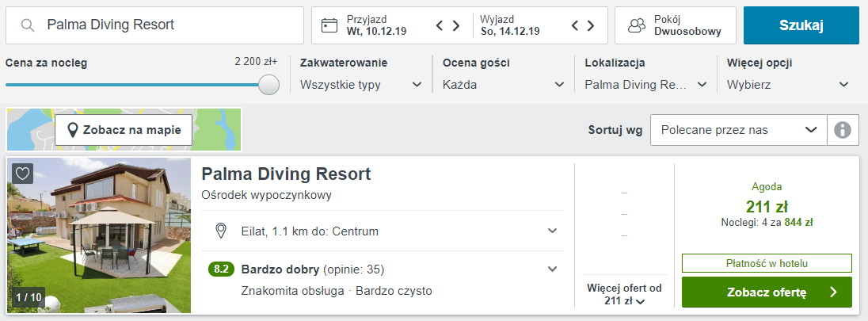The width and height of the screenshot is (868, 321).
Task: Open the Zakwaterowanie type dropdown
Action: coord(361,85)
